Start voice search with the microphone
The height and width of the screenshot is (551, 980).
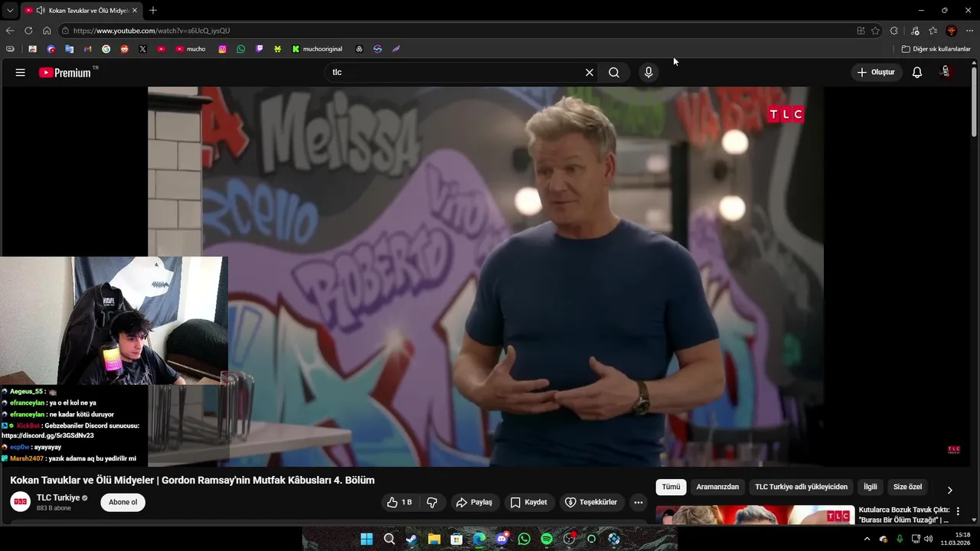(x=648, y=73)
